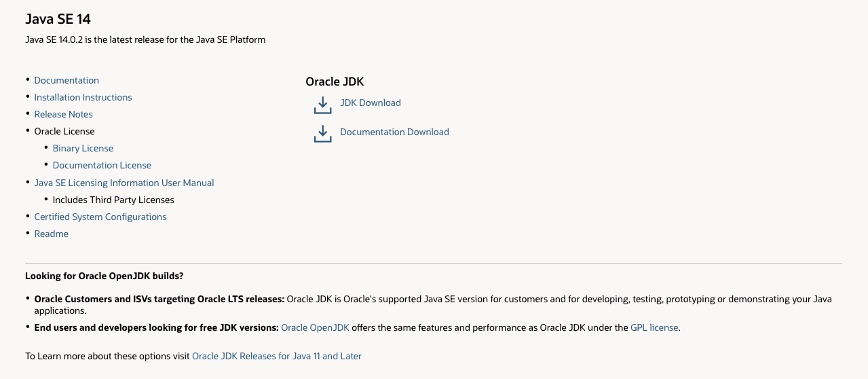Go to Installation Instructions
The height and width of the screenshot is (379, 868).
point(83,97)
